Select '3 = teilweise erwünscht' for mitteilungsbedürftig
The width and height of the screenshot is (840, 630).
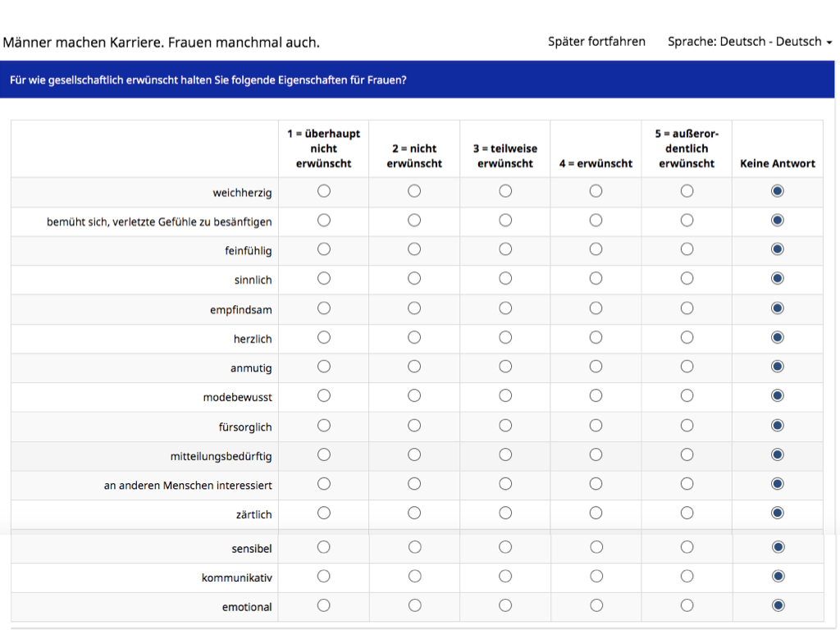[505, 454]
